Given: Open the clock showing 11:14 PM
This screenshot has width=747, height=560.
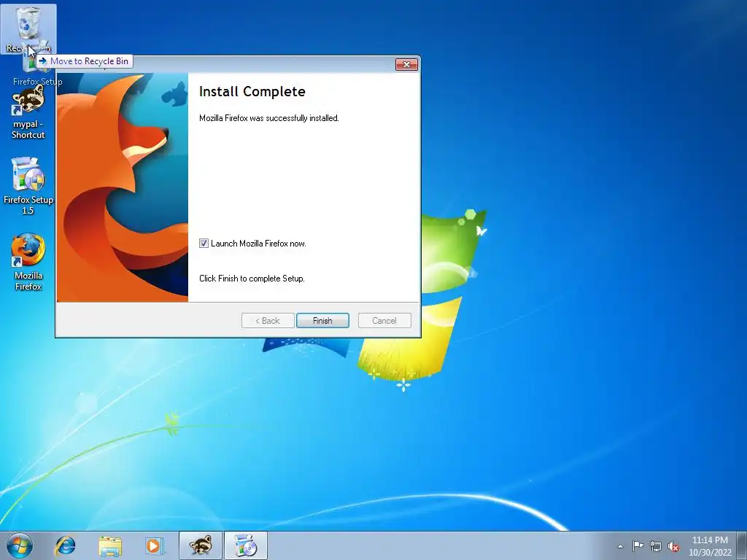Looking at the screenshot, I should click(710, 545).
